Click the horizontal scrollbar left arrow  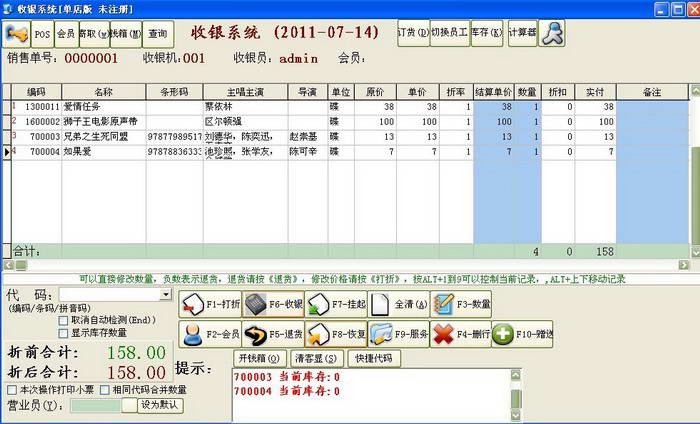click(x=8, y=265)
